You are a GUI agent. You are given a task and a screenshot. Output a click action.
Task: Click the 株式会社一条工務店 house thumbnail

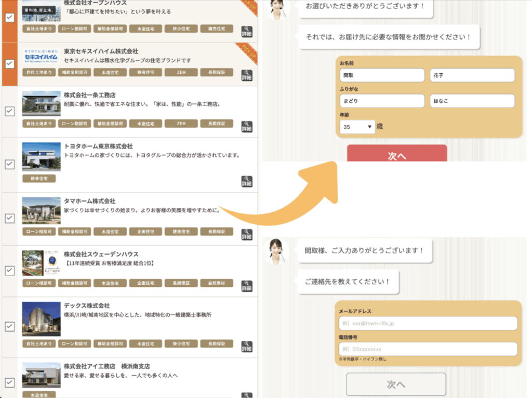click(x=42, y=103)
